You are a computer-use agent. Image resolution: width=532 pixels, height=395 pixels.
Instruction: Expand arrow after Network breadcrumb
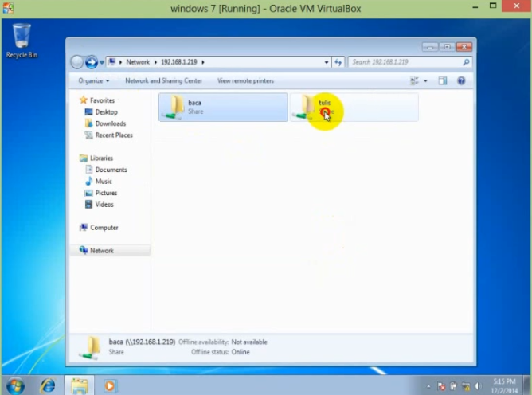coord(155,62)
